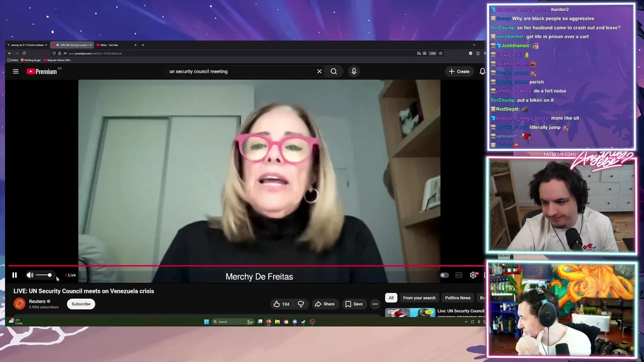Click the red video progress bar
644x362 pixels.
tap(247, 266)
